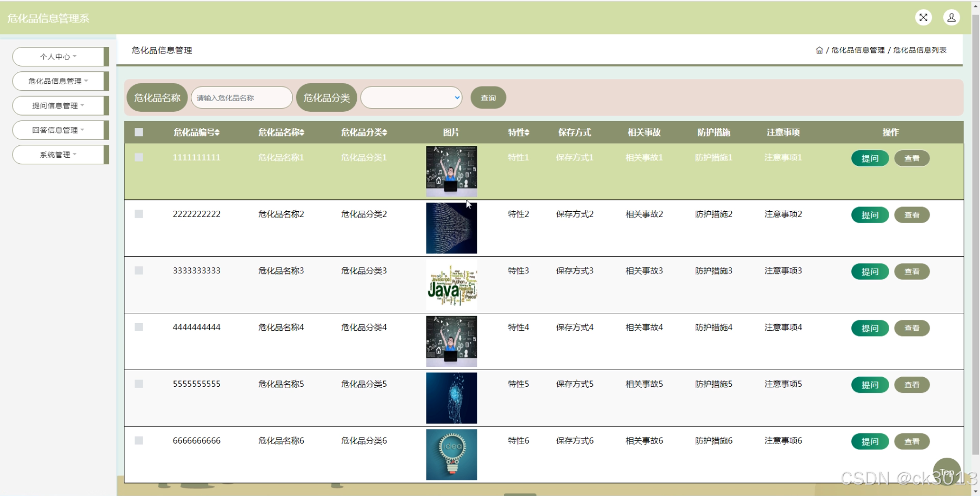Open the 危化品分类 dropdown selector
980x496 pixels.
[411, 98]
